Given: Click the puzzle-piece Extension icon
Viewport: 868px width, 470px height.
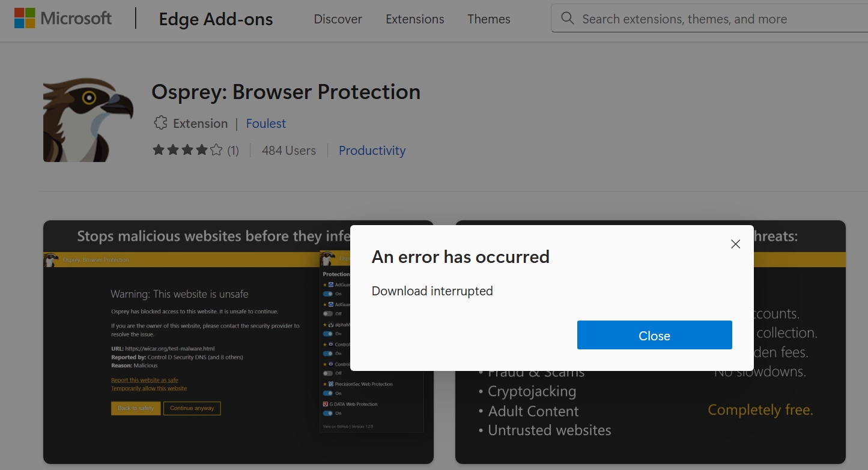Looking at the screenshot, I should [160, 123].
